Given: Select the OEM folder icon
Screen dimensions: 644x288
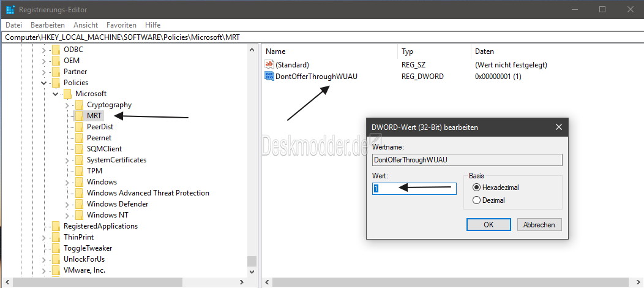Looking at the screenshot, I should point(56,61).
